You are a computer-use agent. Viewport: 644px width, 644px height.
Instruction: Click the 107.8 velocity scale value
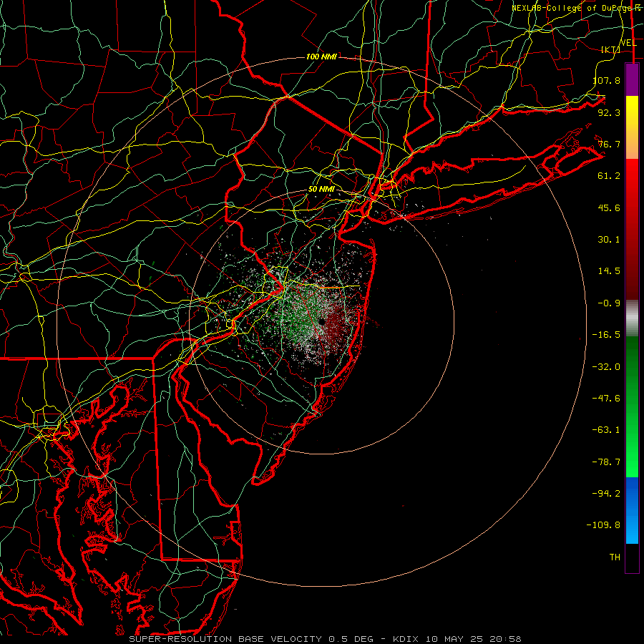[606, 80]
